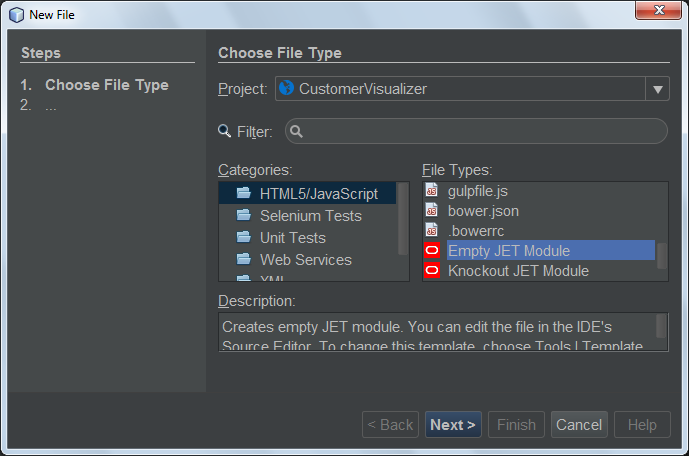Screen dimensions: 689x456
Task: Click the HTML5/JavaScript folder icon
Action: (x=243, y=193)
